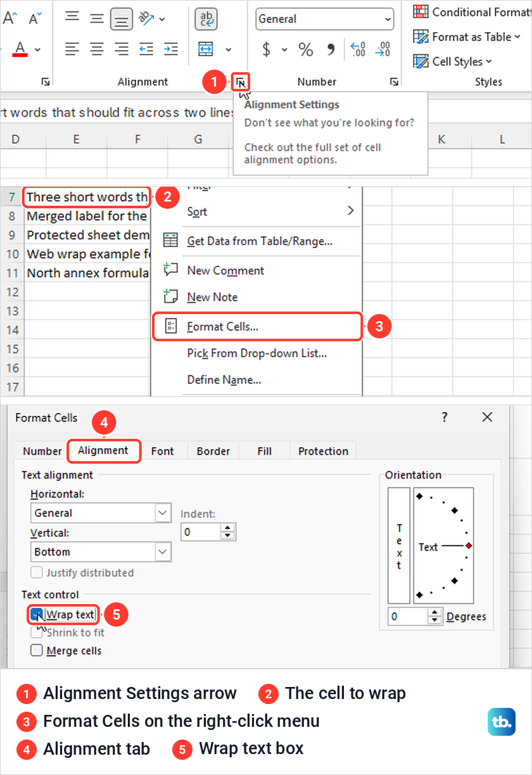Select row header 12
The height and width of the screenshot is (775, 532).
pyautogui.click(x=11, y=292)
